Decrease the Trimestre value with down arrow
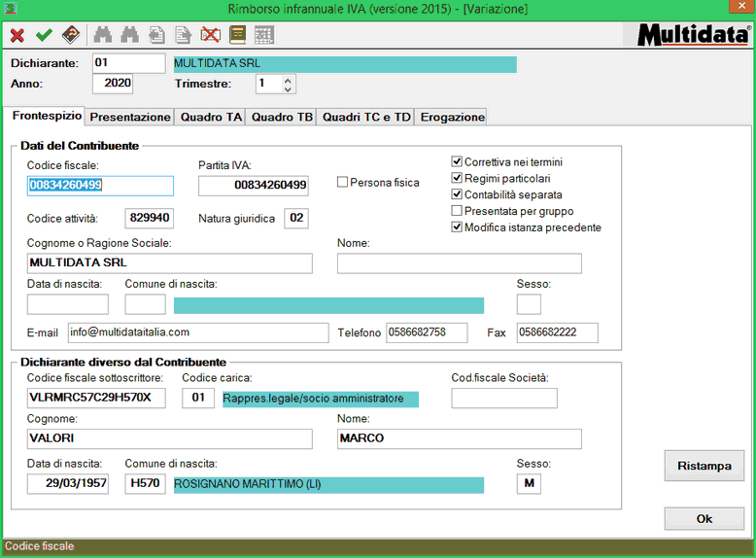 (x=288, y=88)
